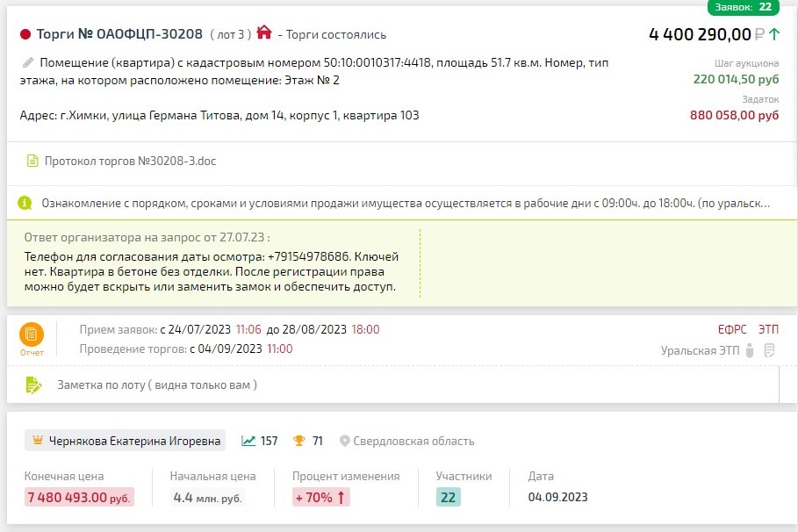Open the ЭТП link

(x=768, y=329)
